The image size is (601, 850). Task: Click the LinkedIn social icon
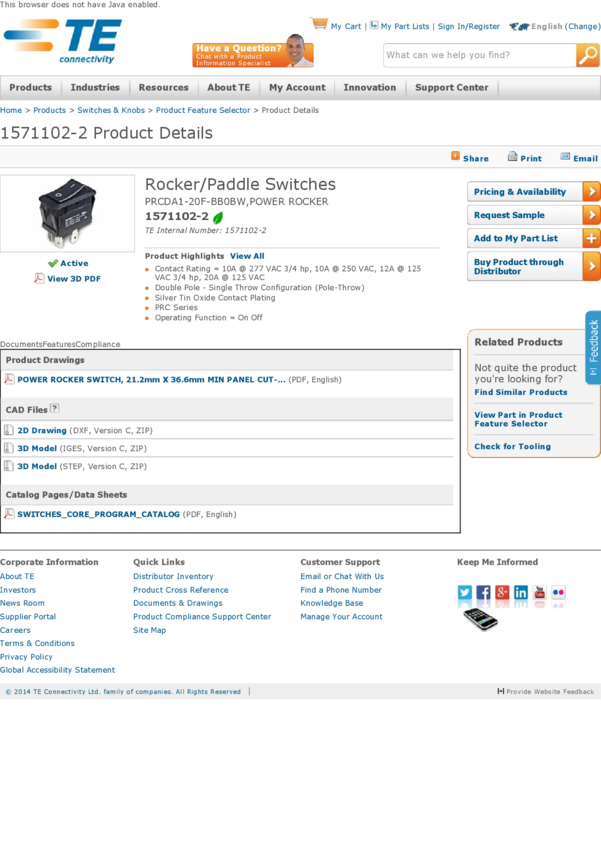[x=521, y=593]
